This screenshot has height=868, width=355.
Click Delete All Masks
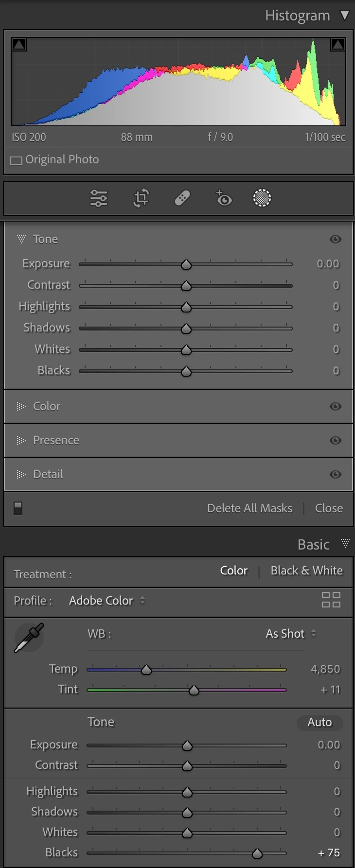point(249,508)
